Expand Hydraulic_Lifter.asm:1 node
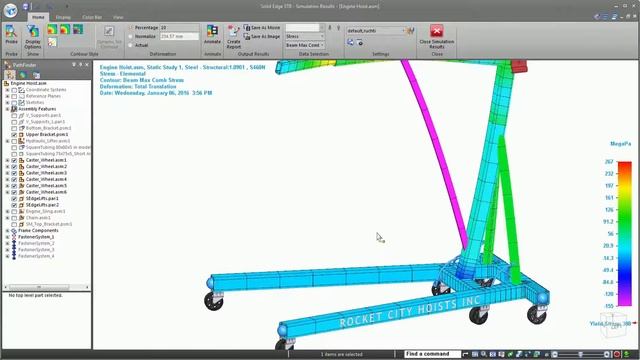Image resolution: width=640 pixels, height=360 pixels. [7, 141]
